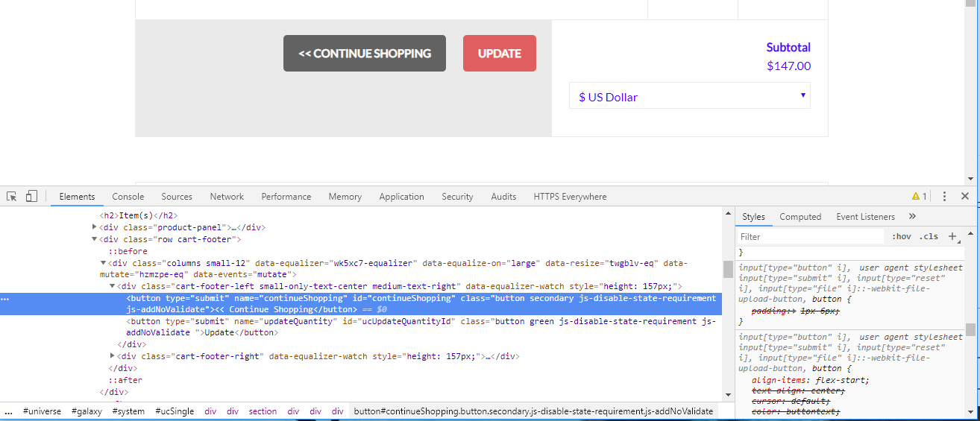Open the Application tab
The height and width of the screenshot is (421, 980).
[401, 197]
